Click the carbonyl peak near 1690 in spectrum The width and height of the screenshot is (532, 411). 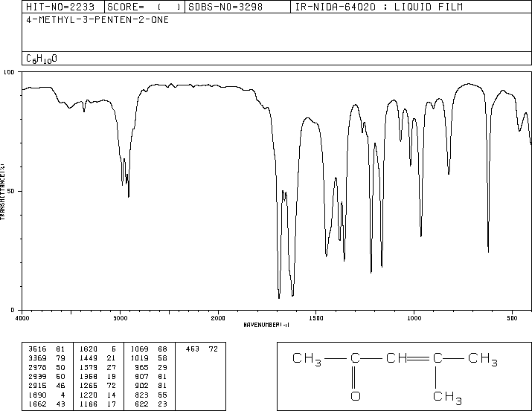[x=279, y=297]
